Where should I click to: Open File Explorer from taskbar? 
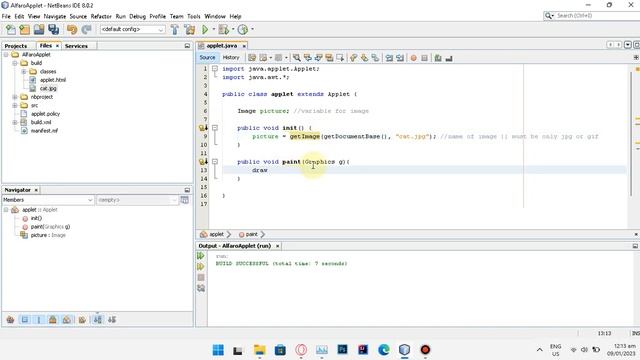260,350
